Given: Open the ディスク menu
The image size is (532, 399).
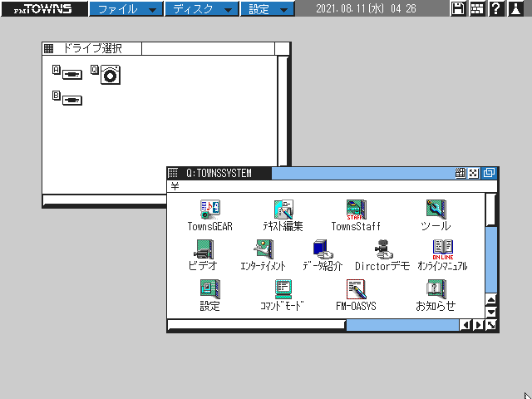Looking at the screenshot, I should [x=202, y=8].
